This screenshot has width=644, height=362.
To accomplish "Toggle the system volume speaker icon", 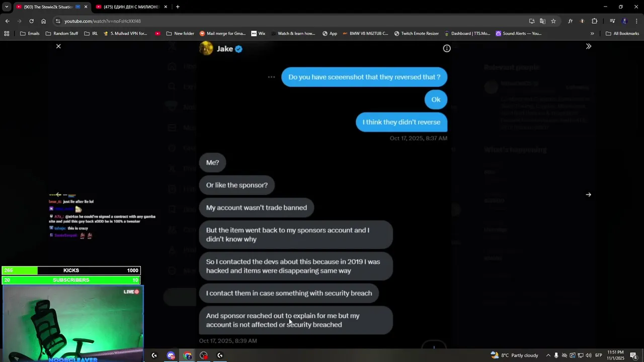I will 589,355.
